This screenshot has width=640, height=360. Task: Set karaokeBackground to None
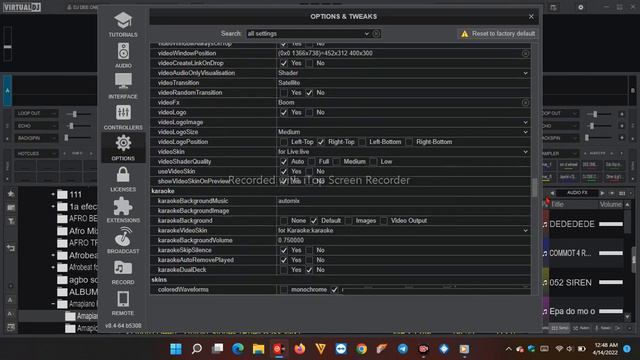[x=284, y=221]
